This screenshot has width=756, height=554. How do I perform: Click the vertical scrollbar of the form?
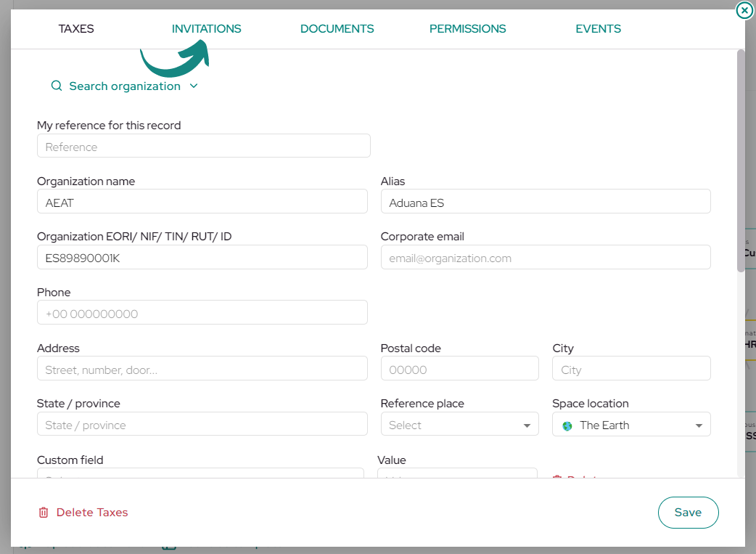pos(741,160)
